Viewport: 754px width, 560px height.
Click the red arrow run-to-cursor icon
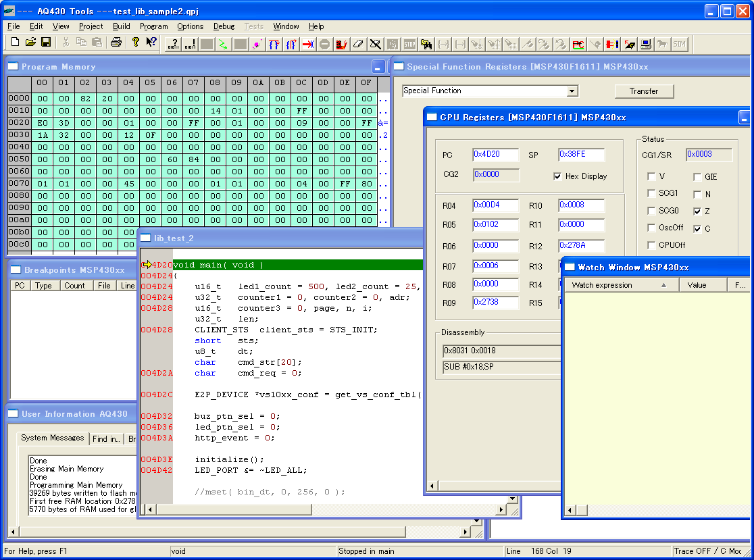click(x=308, y=44)
